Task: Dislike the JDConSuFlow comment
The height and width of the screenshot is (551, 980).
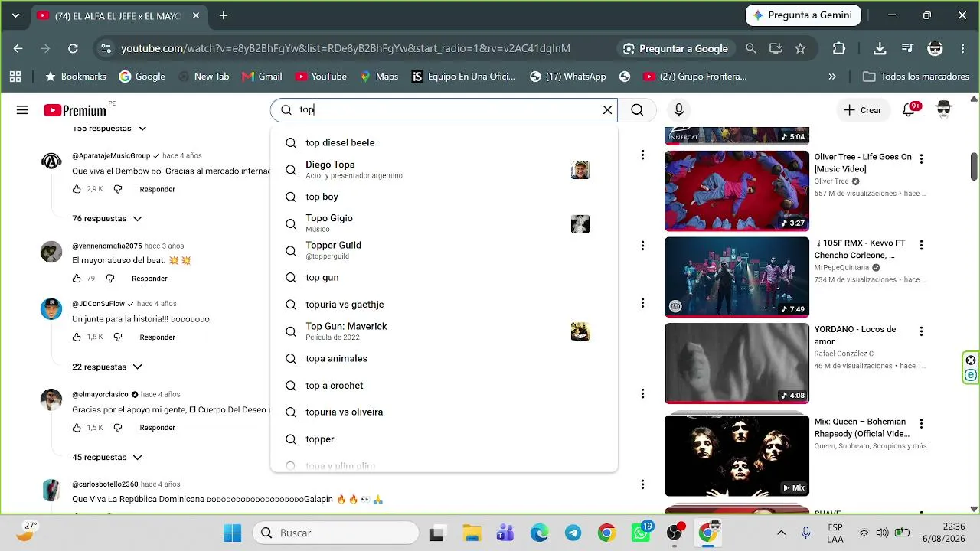Action: [x=118, y=337]
